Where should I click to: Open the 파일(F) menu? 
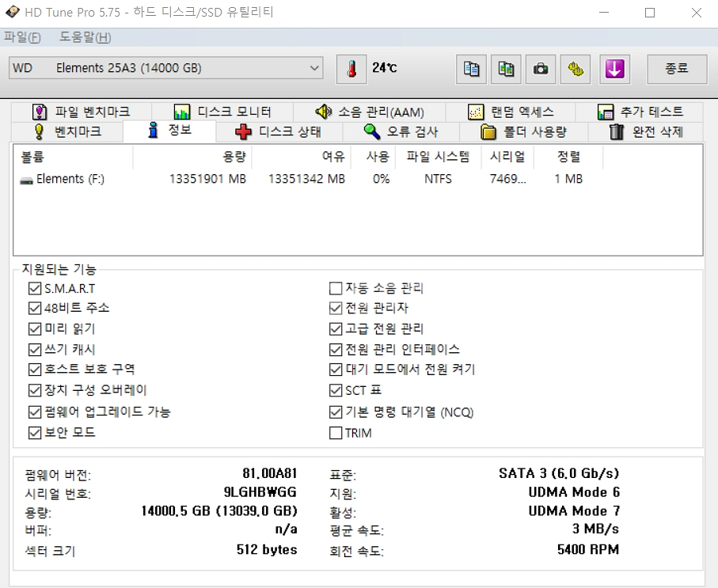(x=22, y=37)
